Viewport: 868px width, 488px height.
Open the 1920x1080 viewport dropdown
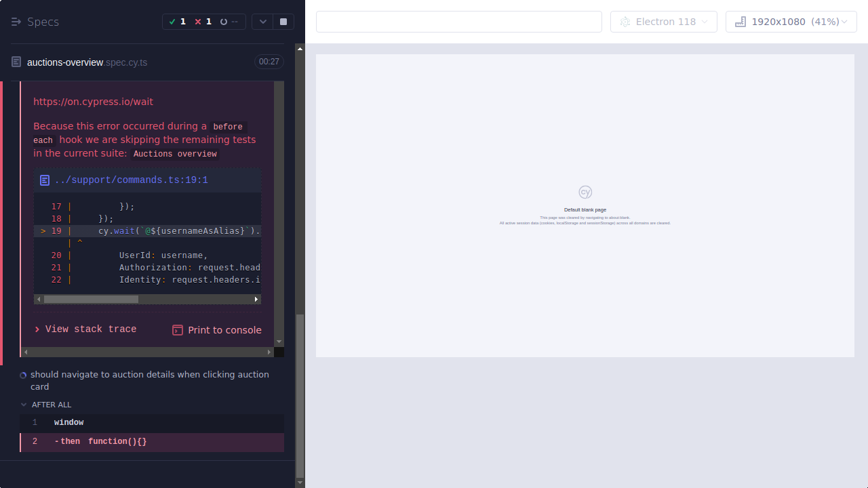click(x=791, y=21)
